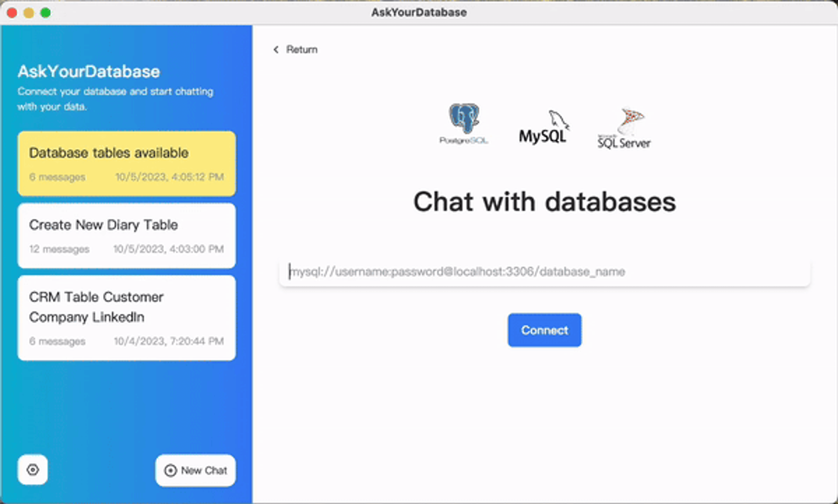Maximize the window with the green button
The image size is (838, 504).
click(x=46, y=13)
